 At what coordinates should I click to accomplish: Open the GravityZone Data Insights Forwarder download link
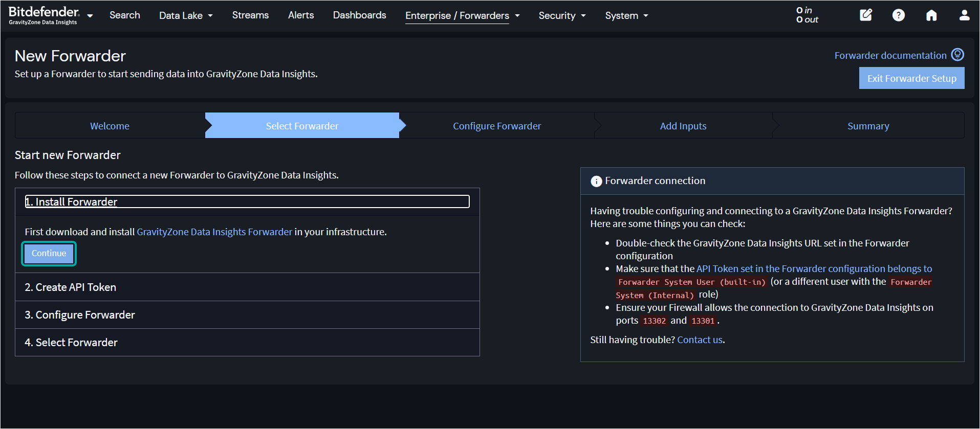214,232
